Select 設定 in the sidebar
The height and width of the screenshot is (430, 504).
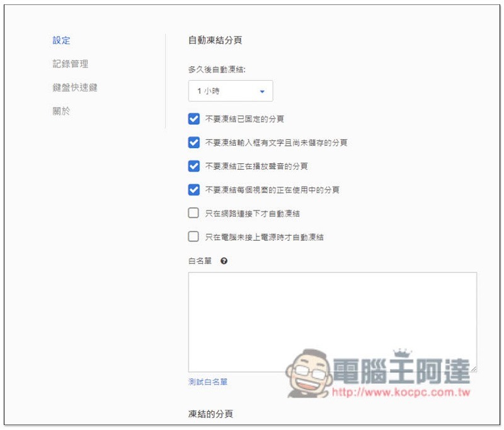click(61, 40)
